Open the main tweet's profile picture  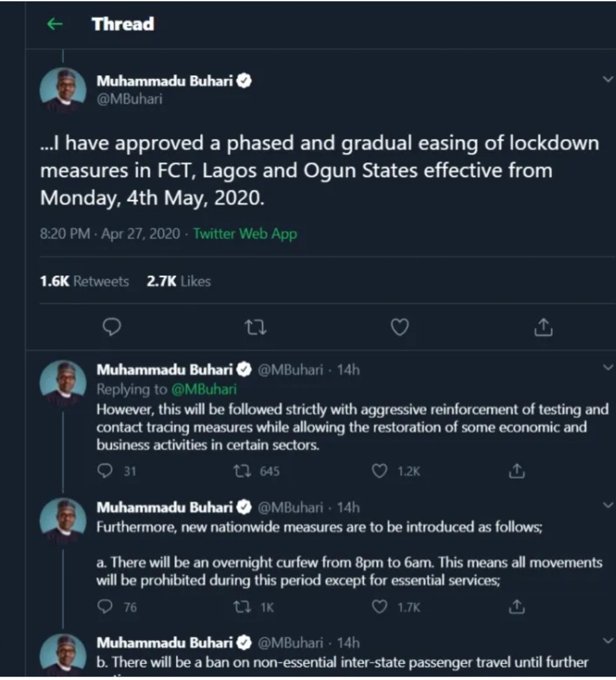pyautogui.click(x=63, y=89)
